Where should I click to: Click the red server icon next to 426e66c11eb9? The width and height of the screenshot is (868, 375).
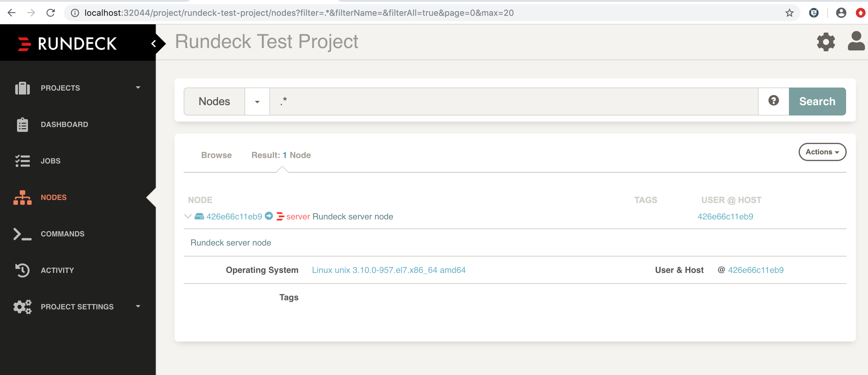pyautogui.click(x=280, y=216)
